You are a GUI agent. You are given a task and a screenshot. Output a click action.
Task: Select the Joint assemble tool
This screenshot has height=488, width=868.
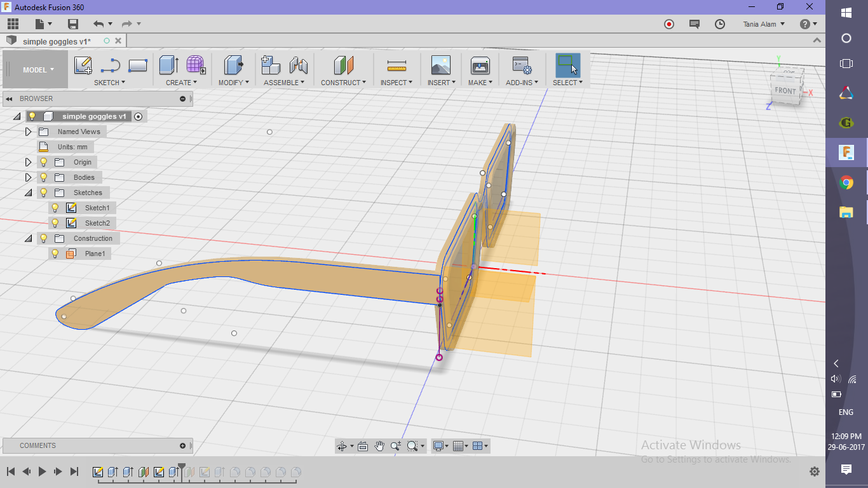(299, 65)
